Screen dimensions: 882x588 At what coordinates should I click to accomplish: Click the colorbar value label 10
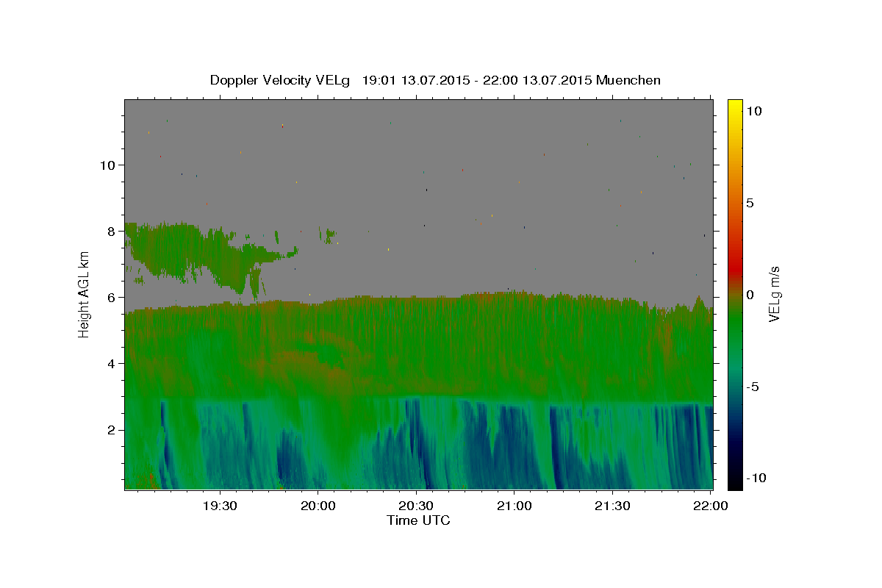(753, 111)
